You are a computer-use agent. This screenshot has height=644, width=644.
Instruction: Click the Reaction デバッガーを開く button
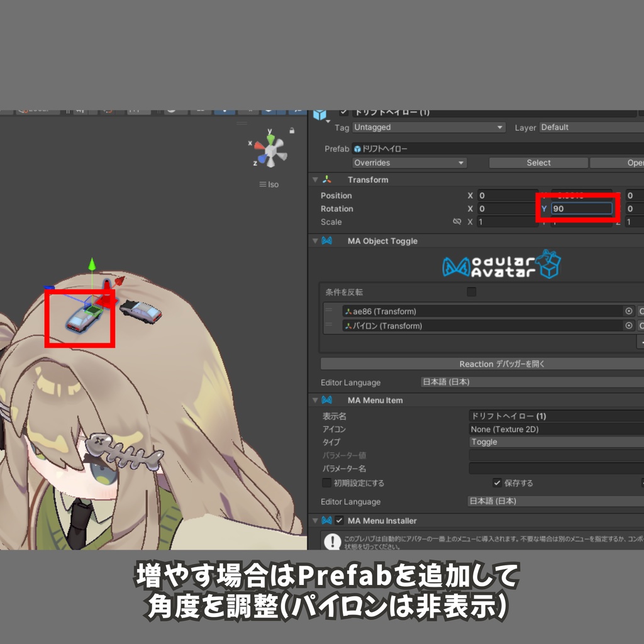(x=482, y=364)
